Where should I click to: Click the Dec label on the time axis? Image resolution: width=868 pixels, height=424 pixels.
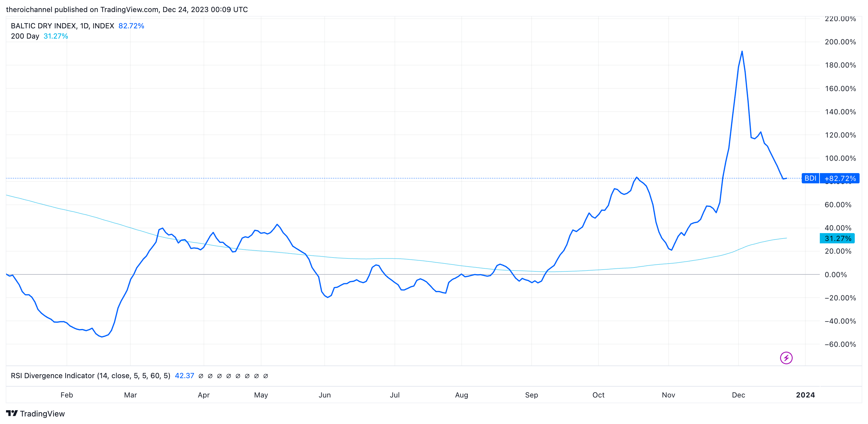point(738,395)
